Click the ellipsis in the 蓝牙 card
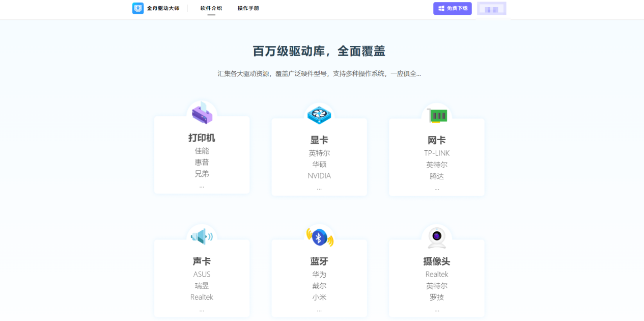This screenshot has height=321, width=644. tap(319, 310)
